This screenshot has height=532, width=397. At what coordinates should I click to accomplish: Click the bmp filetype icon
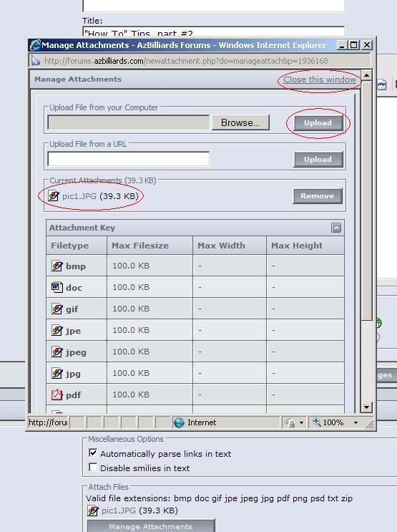click(x=57, y=266)
